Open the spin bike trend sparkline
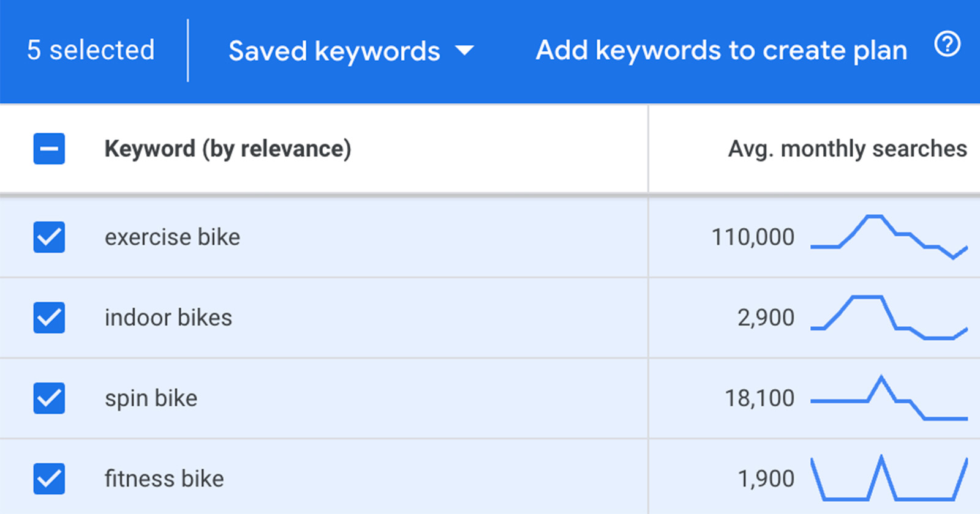 pos(889,398)
